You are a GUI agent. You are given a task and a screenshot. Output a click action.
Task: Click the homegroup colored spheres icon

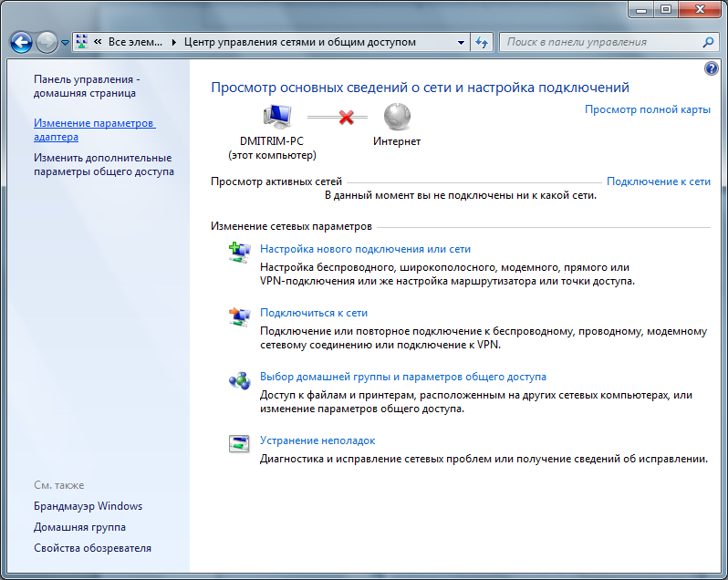[240, 380]
